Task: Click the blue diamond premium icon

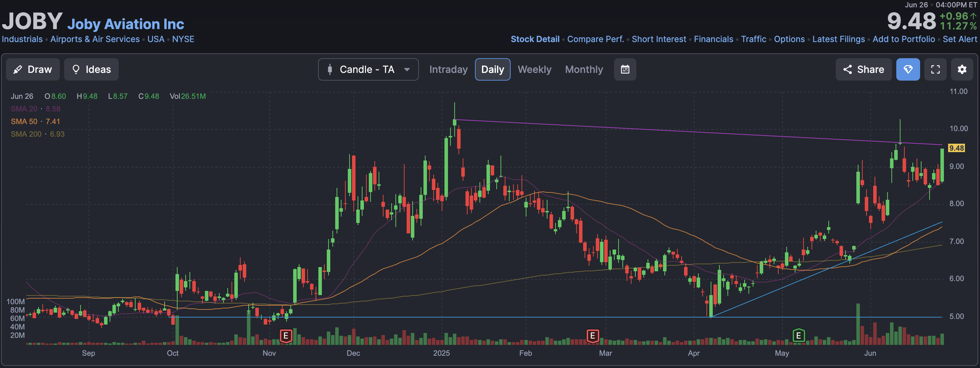Action: click(908, 69)
